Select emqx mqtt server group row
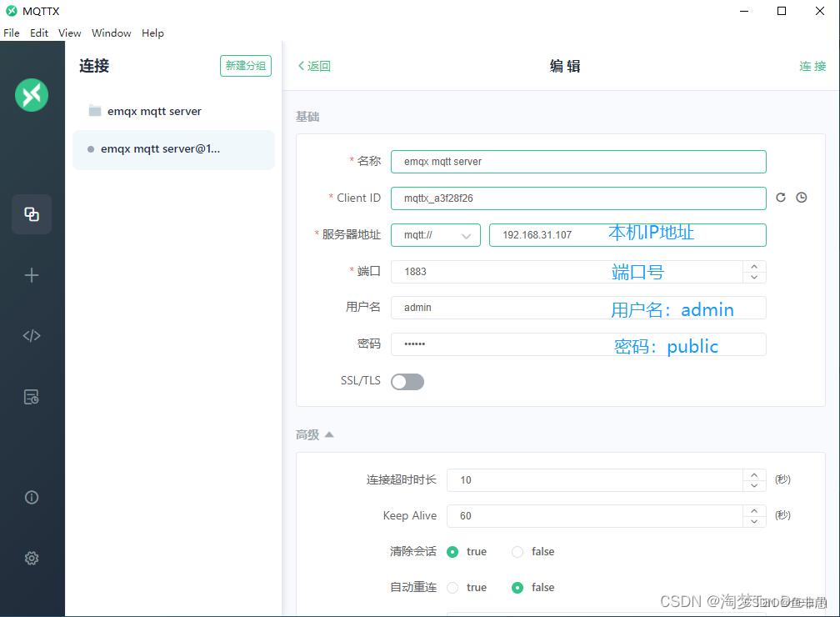This screenshot has width=840, height=617. click(x=173, y=111)
